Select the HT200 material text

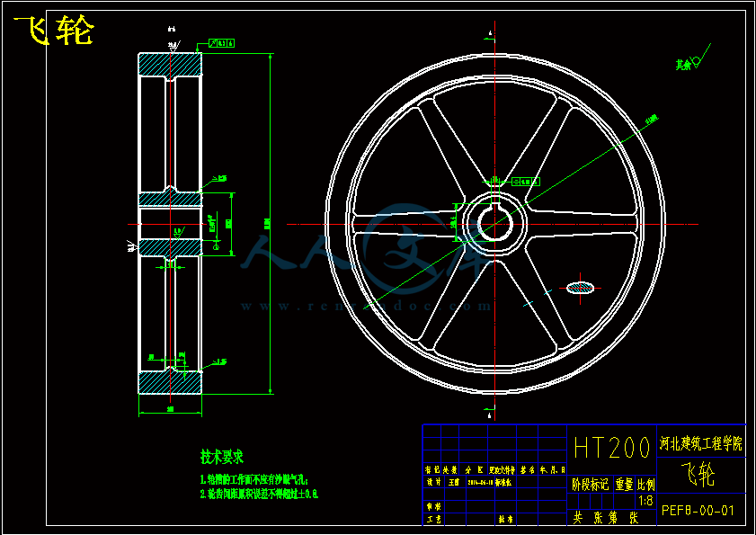click(x=611, y=447)
